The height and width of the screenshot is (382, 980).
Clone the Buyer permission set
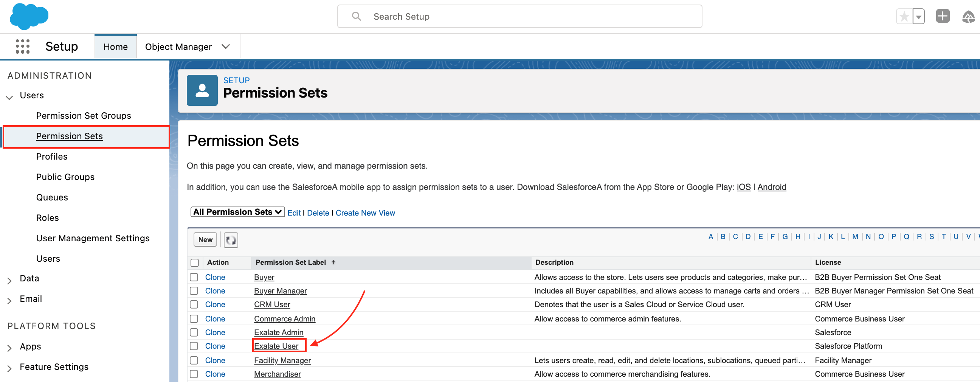point(215,277)
